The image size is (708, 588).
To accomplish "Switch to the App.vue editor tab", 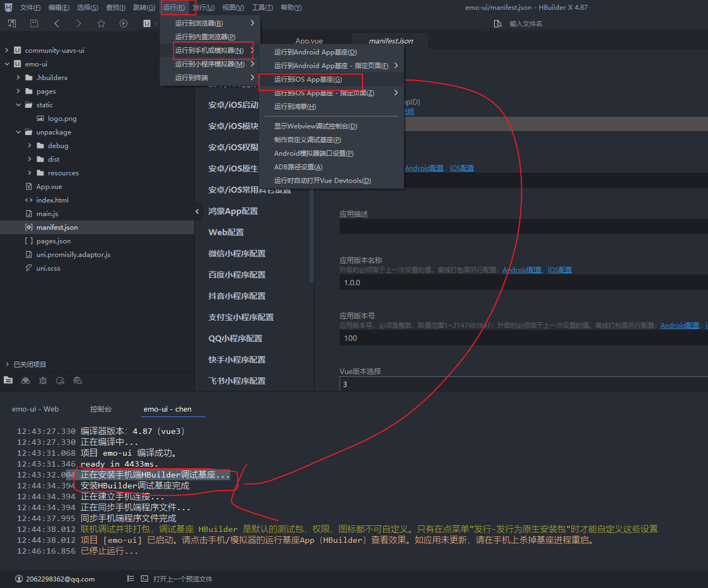I will click(309, 41).
